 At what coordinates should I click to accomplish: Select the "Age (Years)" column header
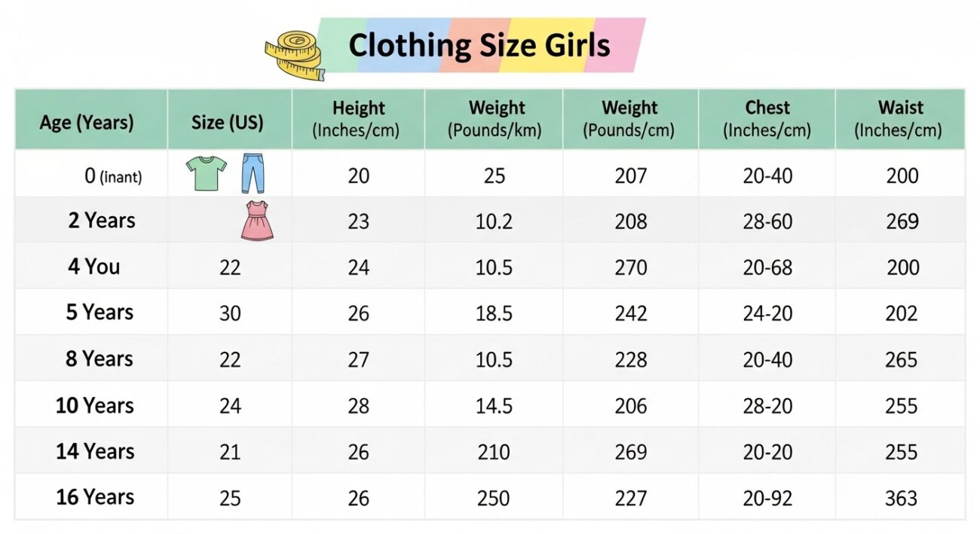[87, 121]
